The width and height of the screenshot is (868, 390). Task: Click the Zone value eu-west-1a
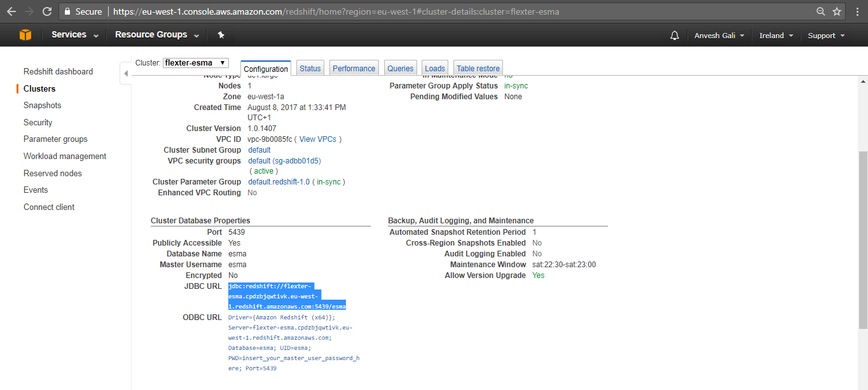(266, 97)
